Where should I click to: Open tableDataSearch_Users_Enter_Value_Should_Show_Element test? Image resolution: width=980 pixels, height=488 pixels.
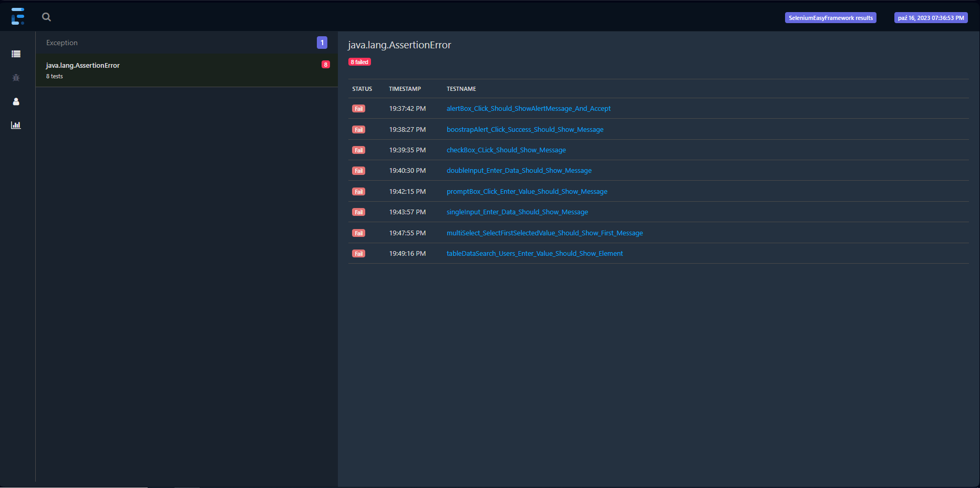click(x=534, y=254)
